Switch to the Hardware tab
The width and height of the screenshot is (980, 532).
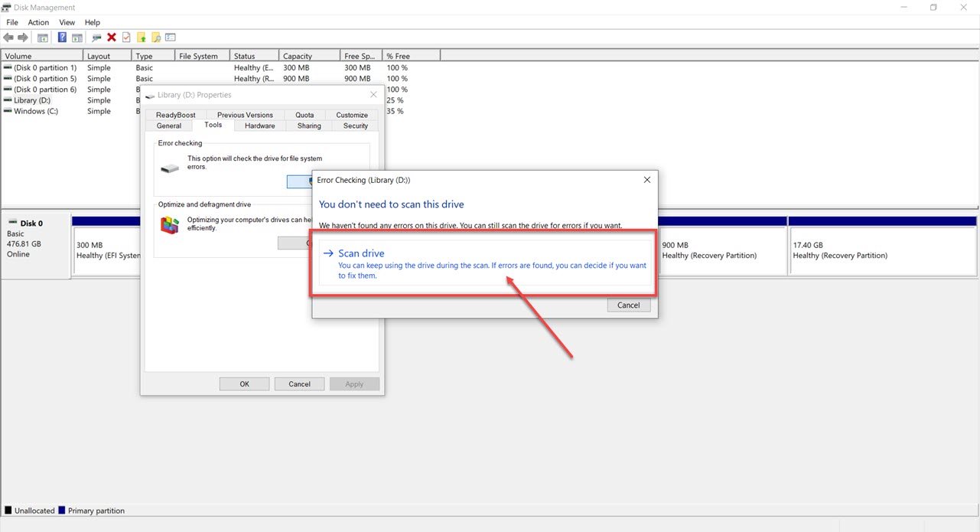point(259,126)
